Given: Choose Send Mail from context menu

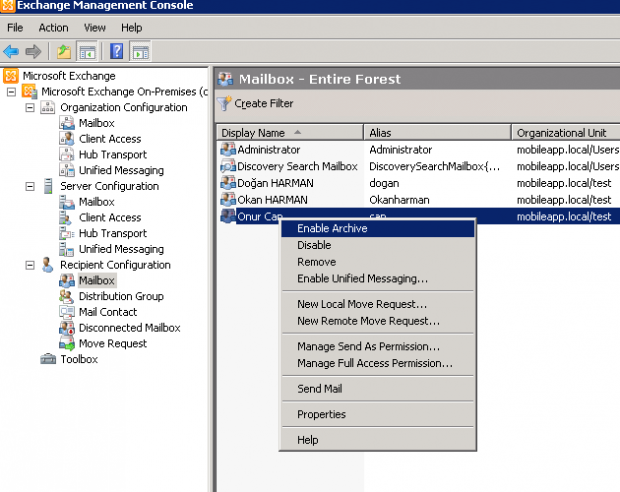Looking at the screenshot, I should [378, 389].
